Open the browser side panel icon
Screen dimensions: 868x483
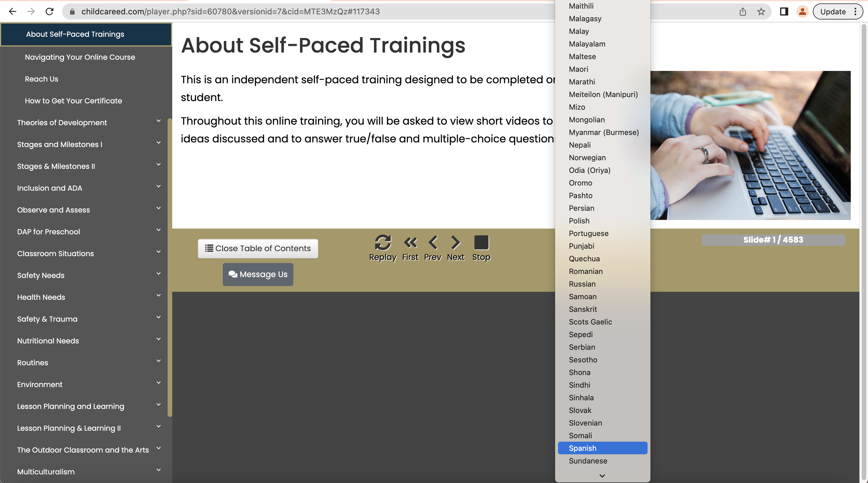(784, 11)
